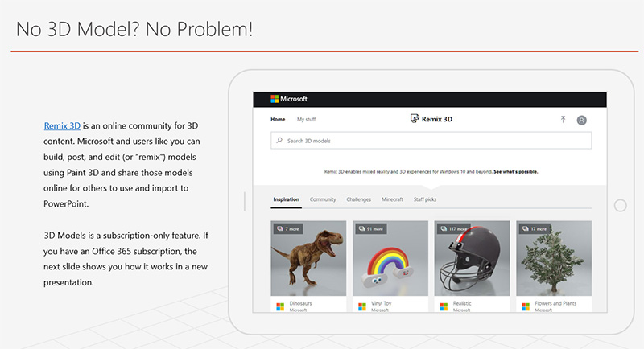The image size is (644, 349).
Task: Click the Search 3D models field
Action: [x=431, y=140]
